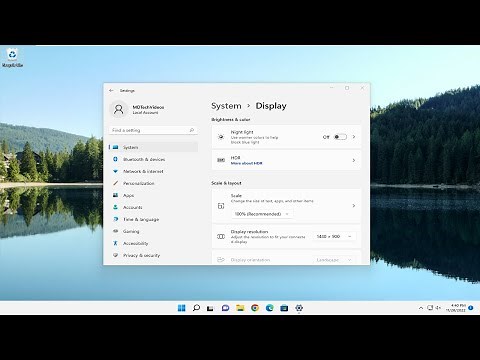This screenshot has height=360, width=480.
Task: Click the Brightness & color heading
Action: click(231, 119)
